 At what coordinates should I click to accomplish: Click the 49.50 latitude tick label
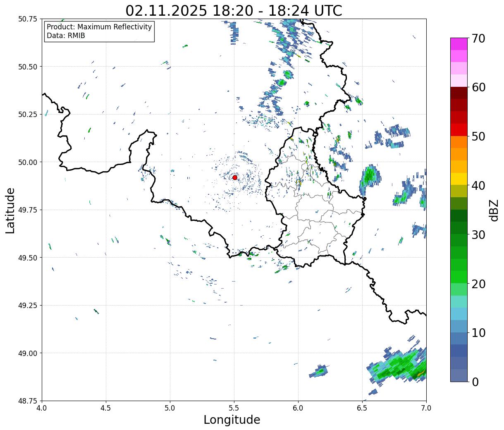[x=28, y=258]
